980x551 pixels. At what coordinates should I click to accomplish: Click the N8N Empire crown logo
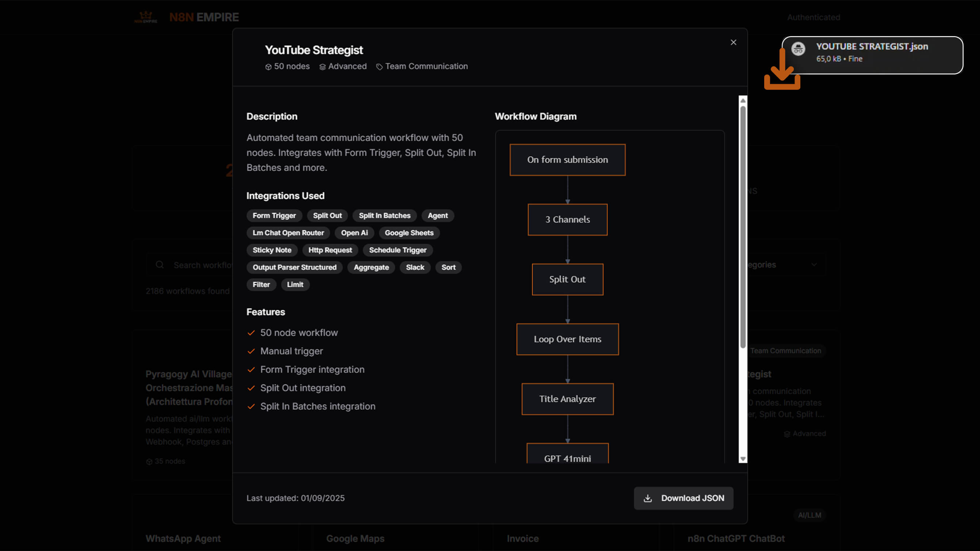pos(146,17)
